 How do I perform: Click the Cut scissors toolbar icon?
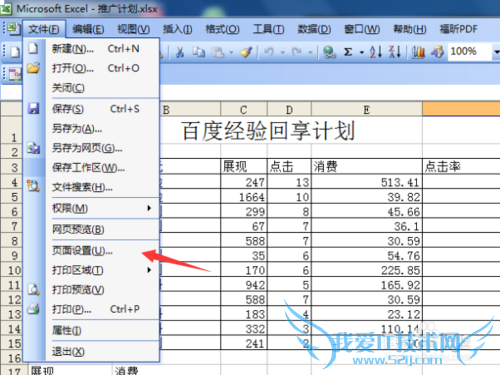(180, 52)
